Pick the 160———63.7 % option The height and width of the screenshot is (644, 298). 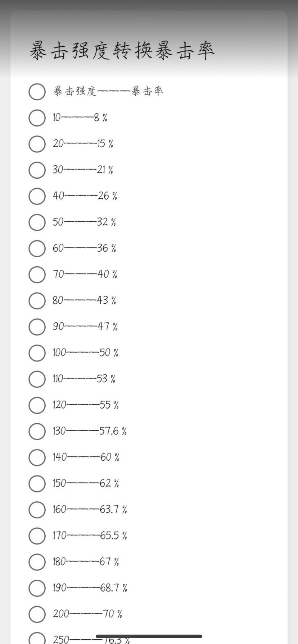coord(37,510)
